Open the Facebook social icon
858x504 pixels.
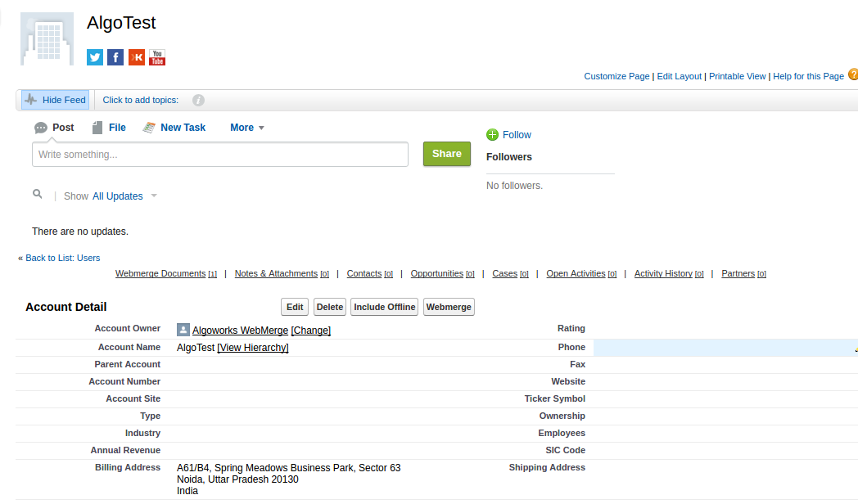tap(115, 57)
